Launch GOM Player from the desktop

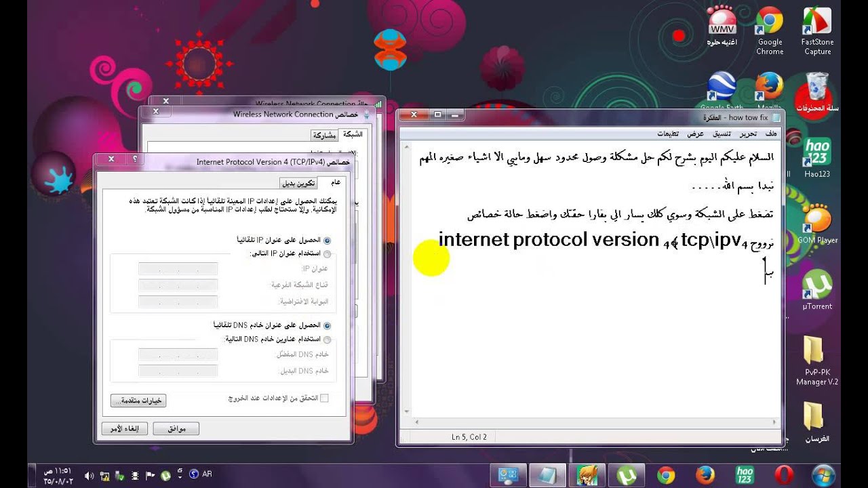pyautogui.click(x=817, y=224)
